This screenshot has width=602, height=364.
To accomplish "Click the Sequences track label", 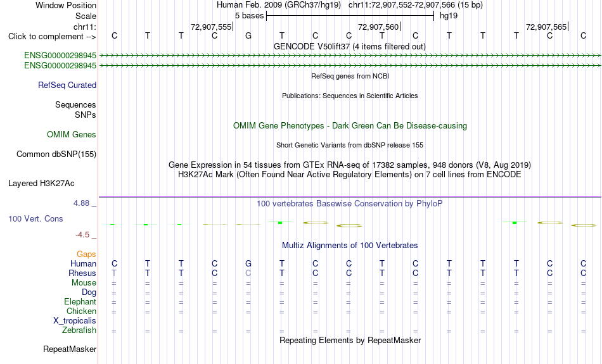I will tap(75, 104).
